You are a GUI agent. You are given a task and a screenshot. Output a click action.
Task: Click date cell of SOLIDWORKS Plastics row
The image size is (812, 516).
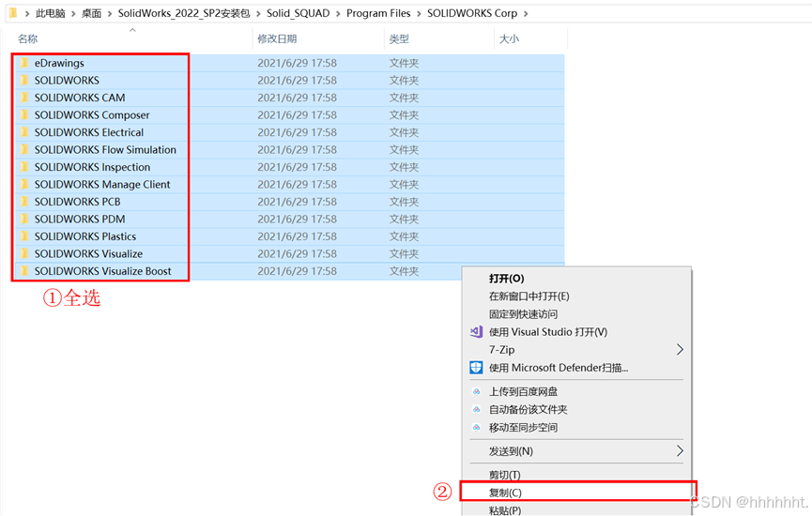(x=297, y=236)
